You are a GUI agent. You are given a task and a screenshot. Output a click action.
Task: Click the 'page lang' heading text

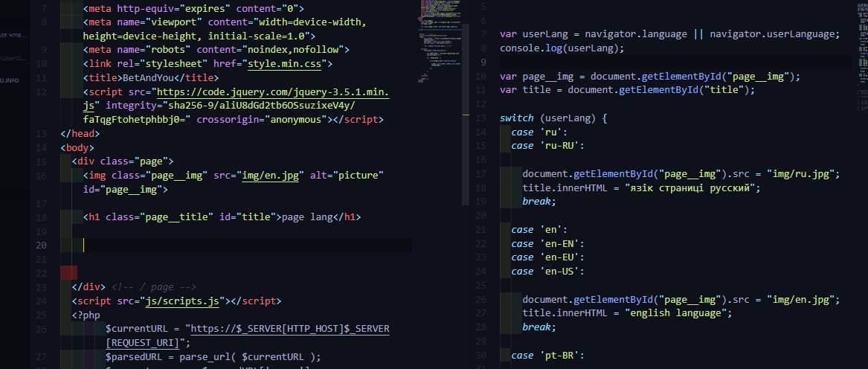pyautogui.click(x=307, y=217)
